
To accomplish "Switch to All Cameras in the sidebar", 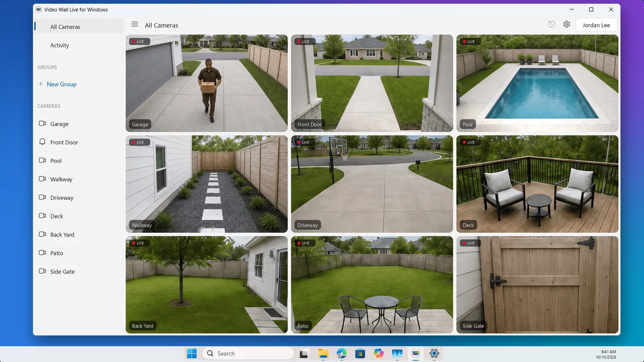I will click(x=79, y=27).
